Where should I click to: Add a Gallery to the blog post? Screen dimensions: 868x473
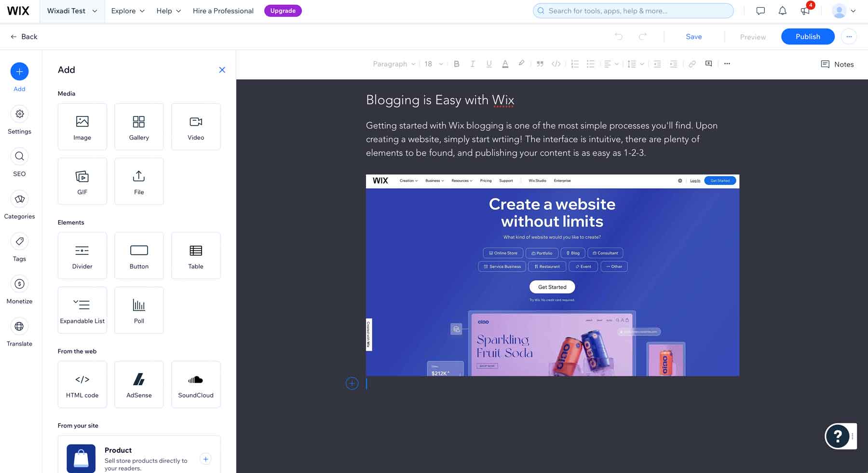pos(139,126)
